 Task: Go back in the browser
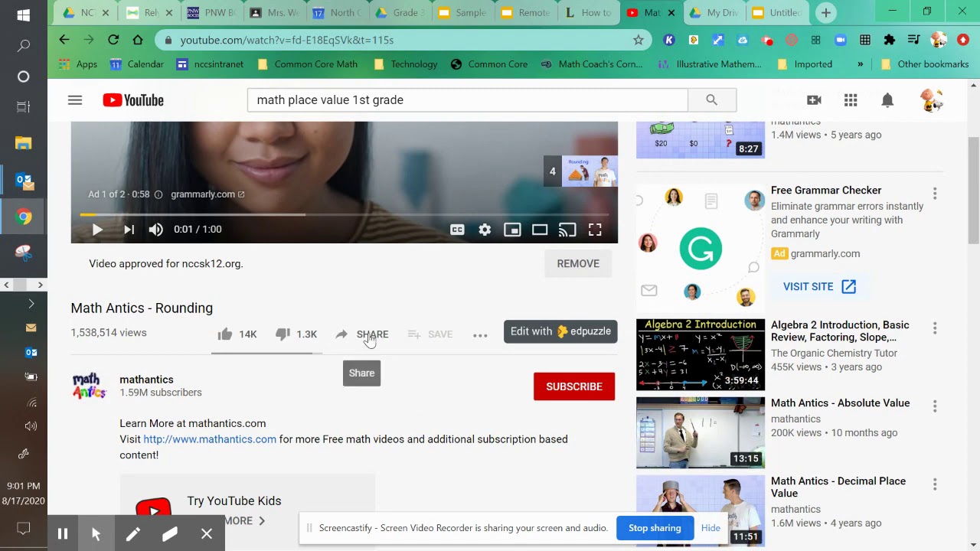(64, 40)
